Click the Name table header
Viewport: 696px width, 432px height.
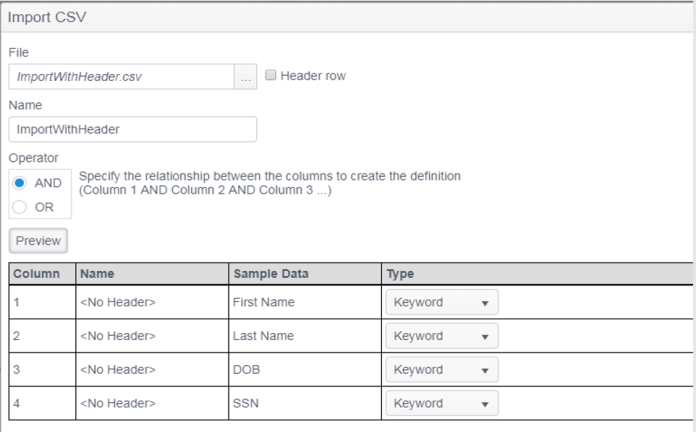coord(97,274)
